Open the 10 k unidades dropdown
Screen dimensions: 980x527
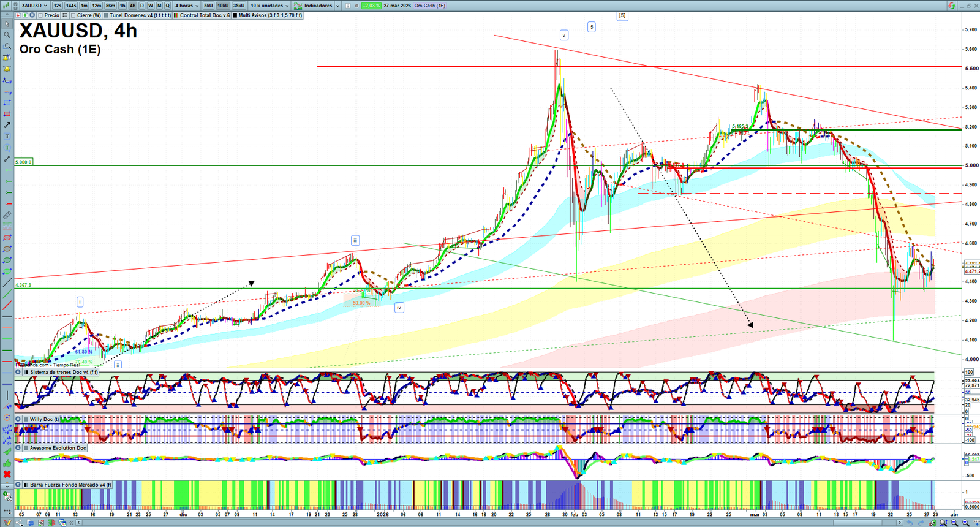pyautogui.click(x=269, y=6)
